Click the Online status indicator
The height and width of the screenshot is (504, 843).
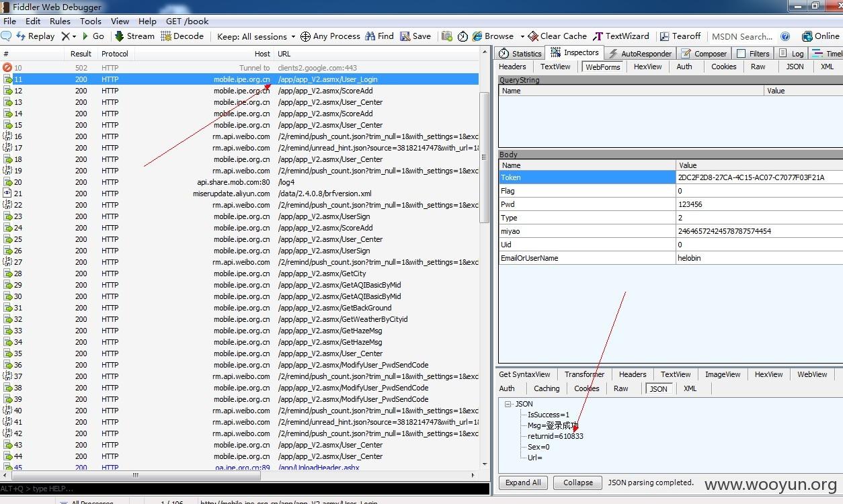pos(820,36)
